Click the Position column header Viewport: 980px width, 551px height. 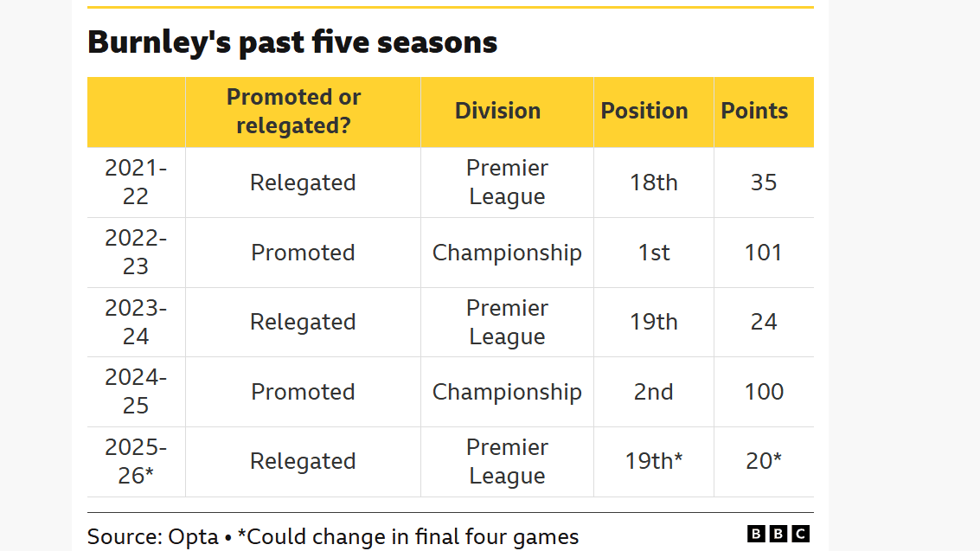tap(644, 112)
